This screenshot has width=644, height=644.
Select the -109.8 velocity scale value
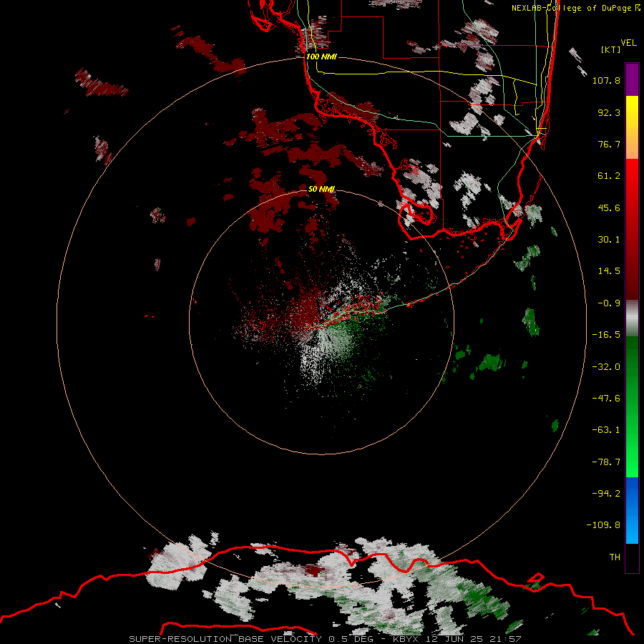tap(603, 525)
